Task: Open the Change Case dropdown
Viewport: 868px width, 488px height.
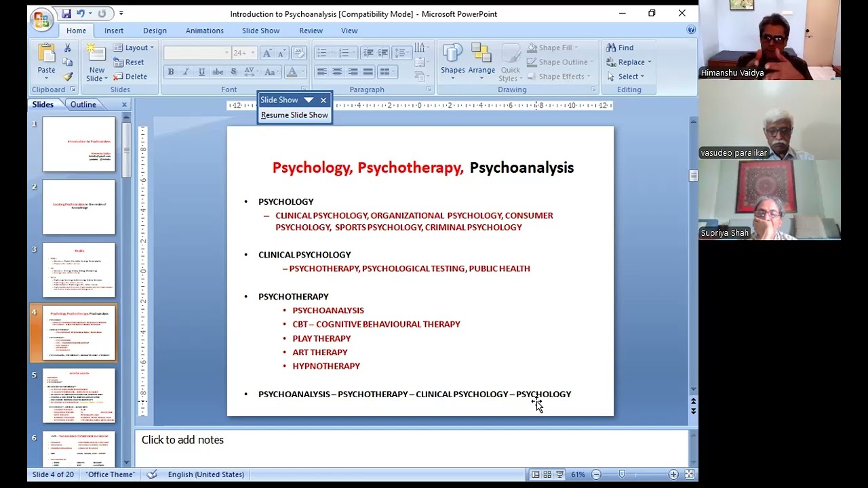Action: pyautogui.click(x=271, y=72)
